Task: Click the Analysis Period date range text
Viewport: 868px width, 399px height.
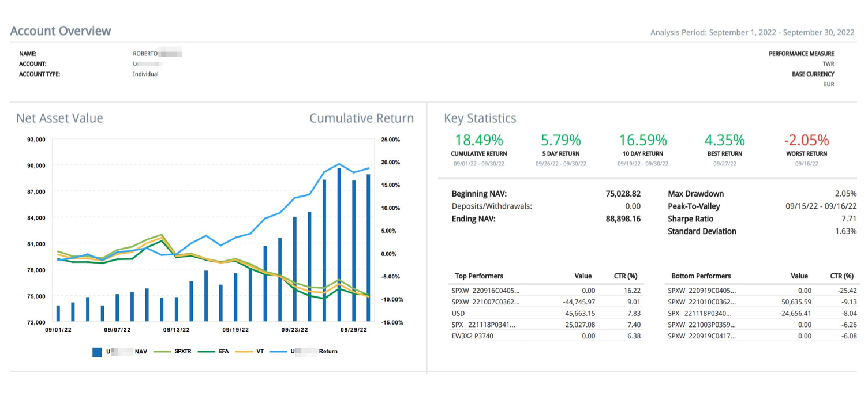Action: pyautogui.click(x=752, y=32)
